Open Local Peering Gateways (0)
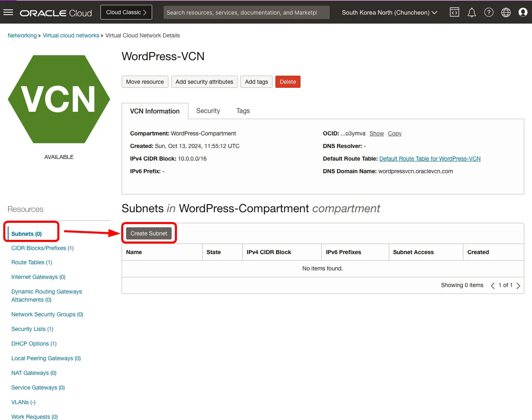532x420 pixels. point(46,358)
